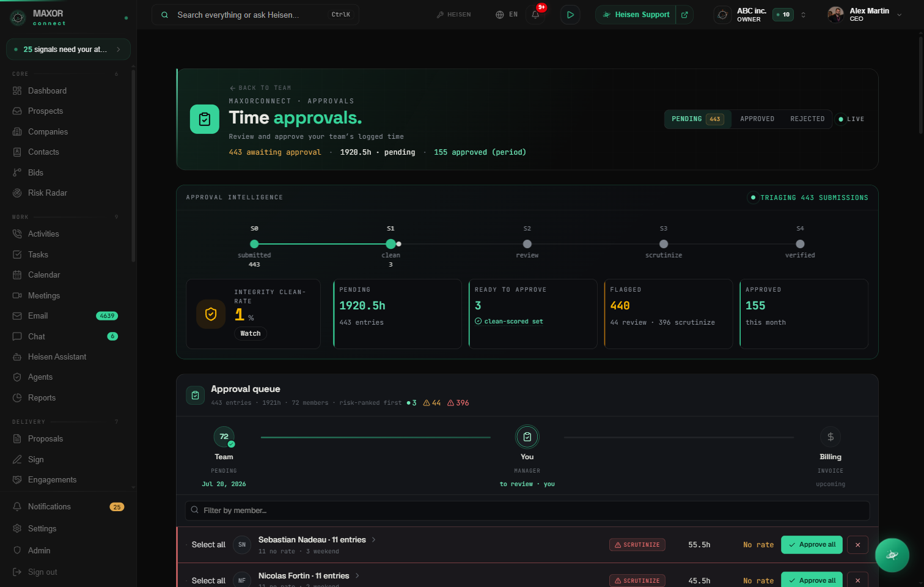Viewport: 924px width, 587px height.
Task: Open the ABC inc. organization switcher
Action: 760,15
